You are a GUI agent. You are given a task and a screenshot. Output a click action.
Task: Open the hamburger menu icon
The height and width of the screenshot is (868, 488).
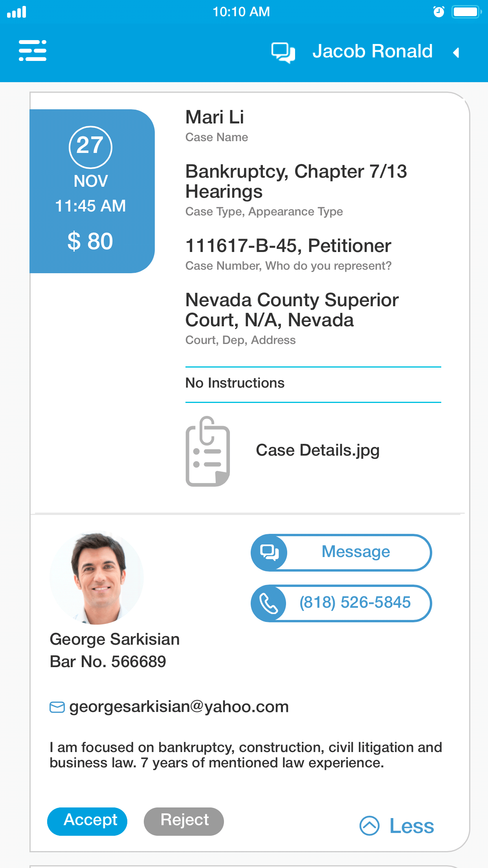pos(33,51)
